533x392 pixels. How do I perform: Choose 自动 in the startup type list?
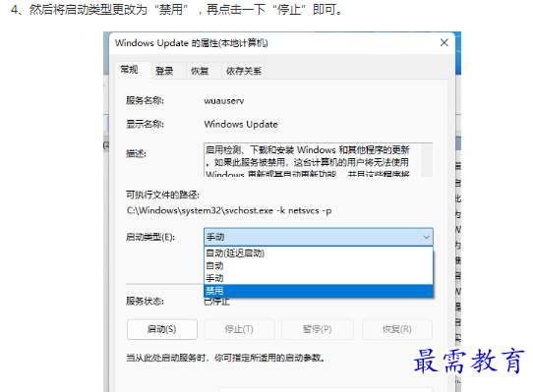[x=319, y=265]
